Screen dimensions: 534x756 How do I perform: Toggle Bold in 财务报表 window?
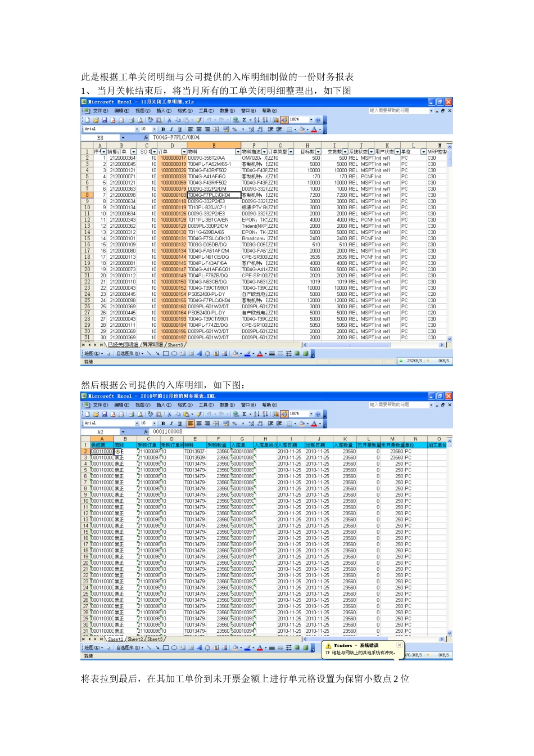click(x=163, y=424)
